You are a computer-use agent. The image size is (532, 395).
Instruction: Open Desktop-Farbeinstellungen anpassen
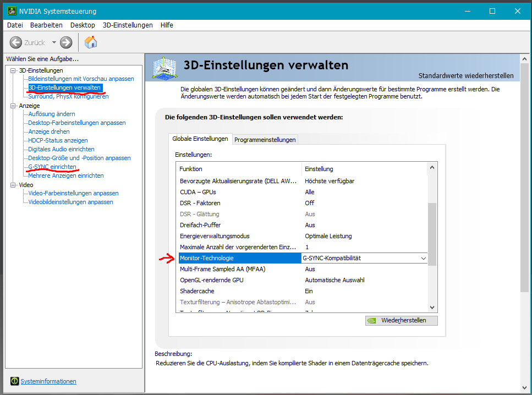(x=77, y=123)
